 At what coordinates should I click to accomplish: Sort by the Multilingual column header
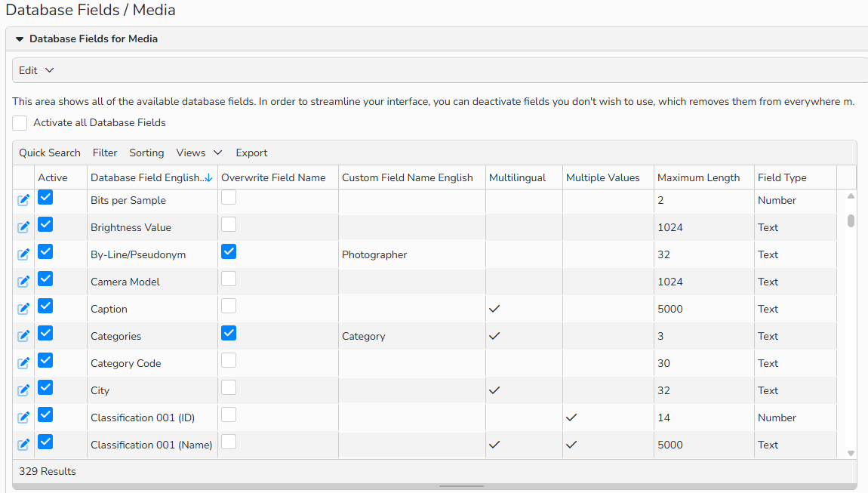[517, 178]
